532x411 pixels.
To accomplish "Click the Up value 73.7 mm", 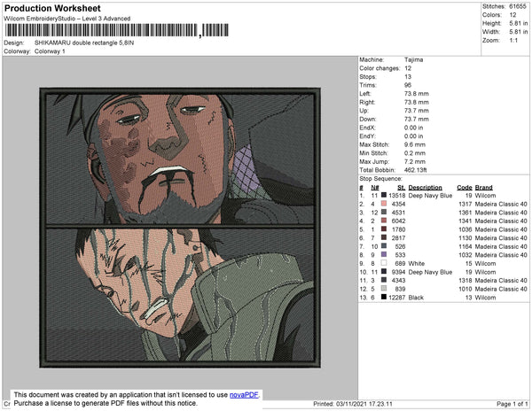I will [417, 111].
